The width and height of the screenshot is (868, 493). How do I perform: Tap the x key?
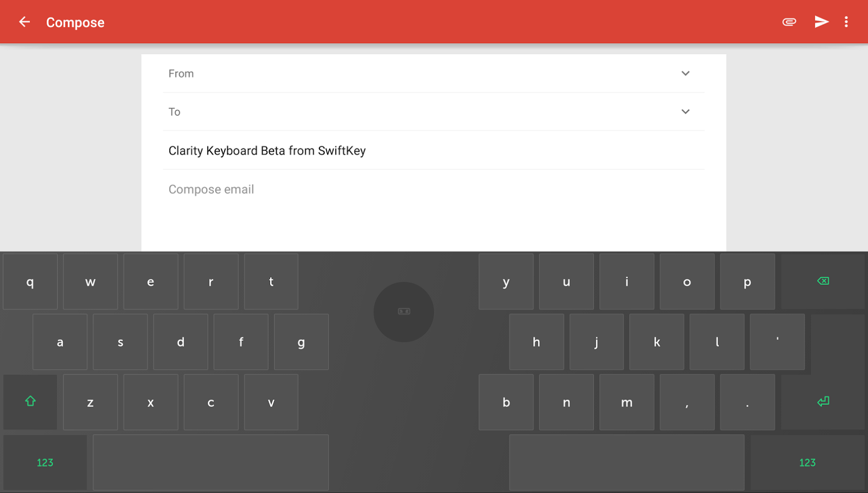tap(151, 402)
